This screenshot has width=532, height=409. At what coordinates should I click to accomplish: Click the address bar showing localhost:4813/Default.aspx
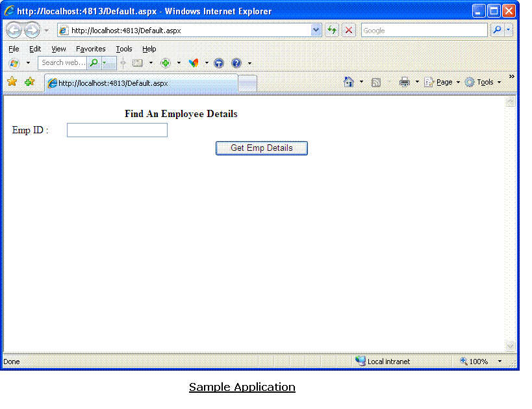point(185,30)
